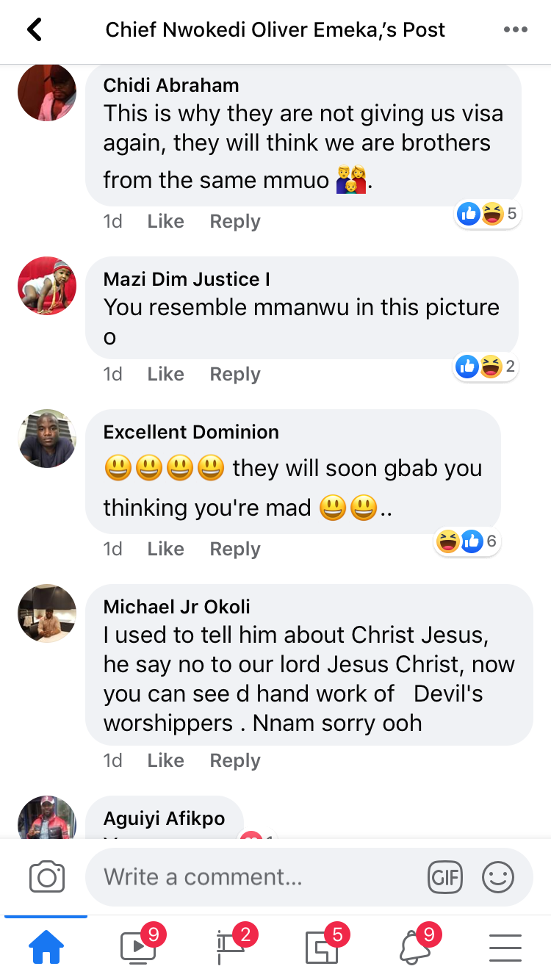Open the Notifications bell
Image resolution: width=551 pixels, height=980 pixels.
[414, 948]
